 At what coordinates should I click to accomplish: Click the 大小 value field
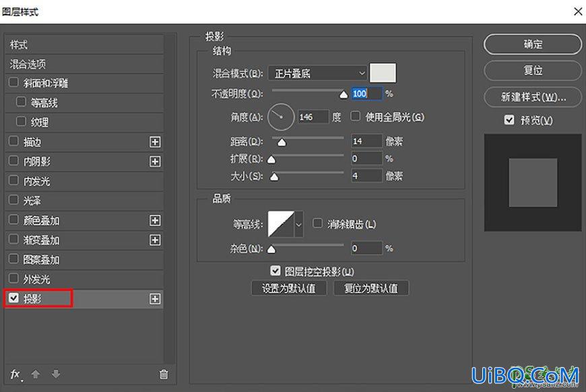tap(366, 176)
